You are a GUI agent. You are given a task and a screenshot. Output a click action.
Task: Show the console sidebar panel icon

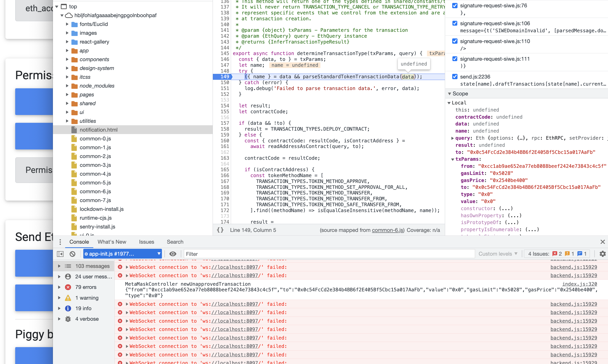point(60,254)
